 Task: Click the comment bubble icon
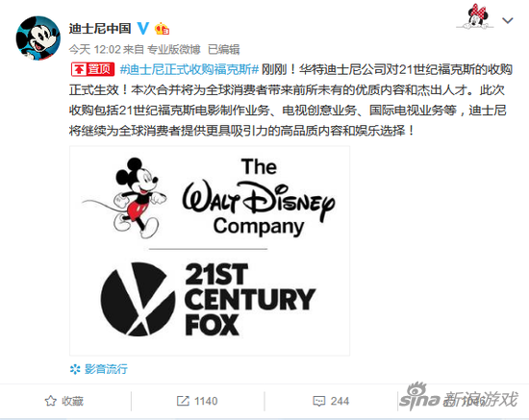pyautogui.click(x=319, y=401)
